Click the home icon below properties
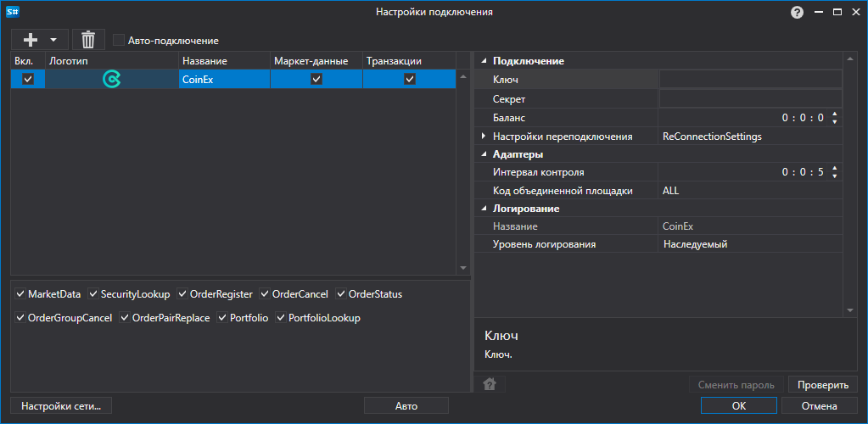Viewport: 868px width, 424px height. tap(490, 384)
